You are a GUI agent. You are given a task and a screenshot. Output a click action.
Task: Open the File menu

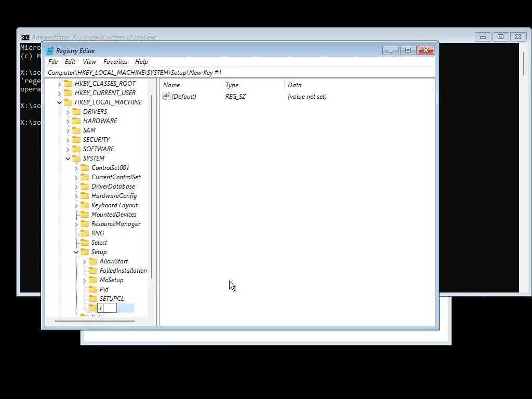(x=53, y=62)
